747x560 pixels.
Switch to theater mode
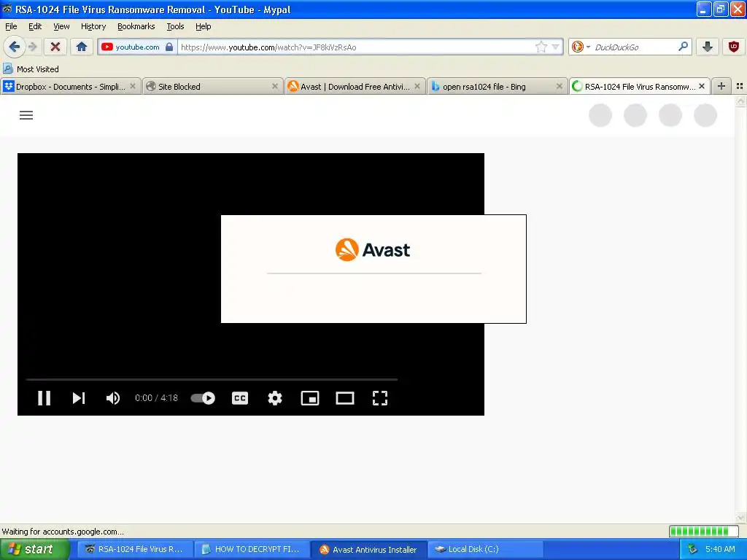345,397
